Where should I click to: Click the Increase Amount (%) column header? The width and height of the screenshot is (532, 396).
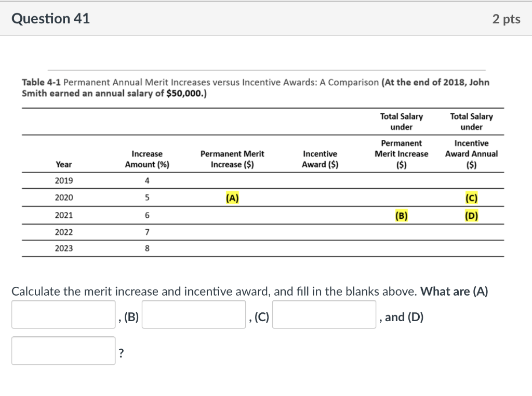(x=147, y=159)
